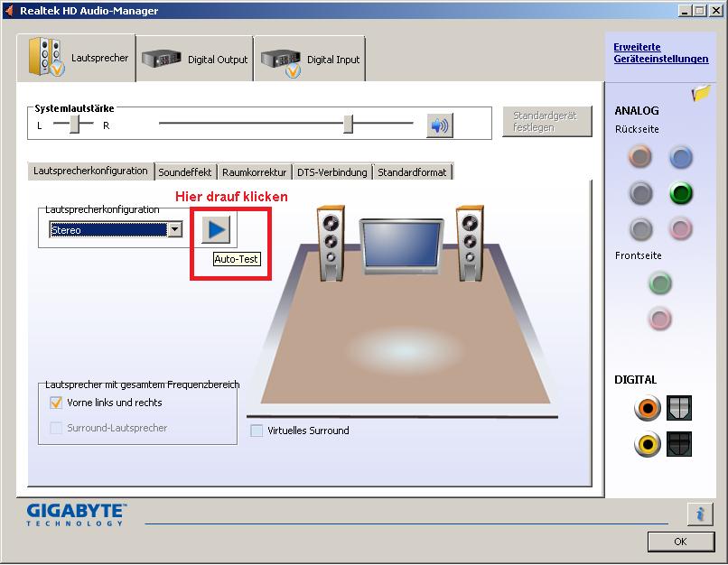
Task: Open Erweiterte Geräteeinstellungen link
Action: click(x=660, y=53)
